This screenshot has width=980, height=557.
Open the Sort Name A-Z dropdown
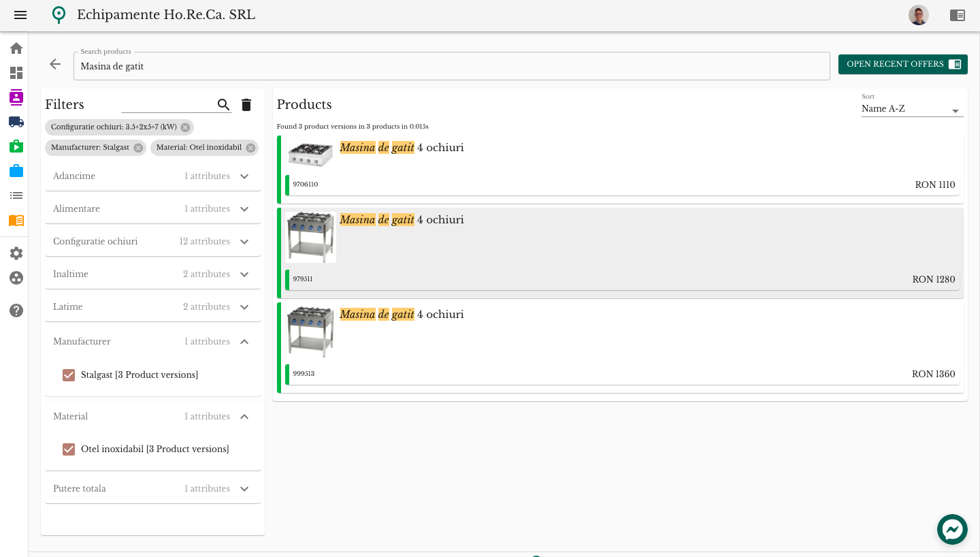(x=912, y=110)
